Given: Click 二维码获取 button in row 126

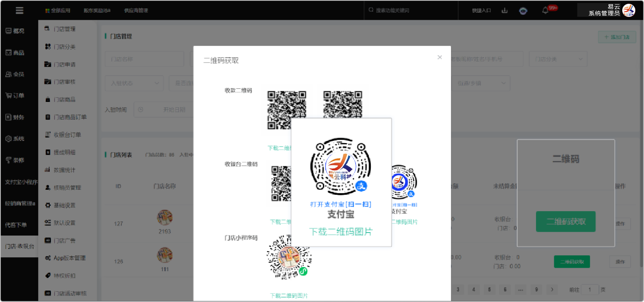Looking at the screenshot, I should click(x=572, y=262).
